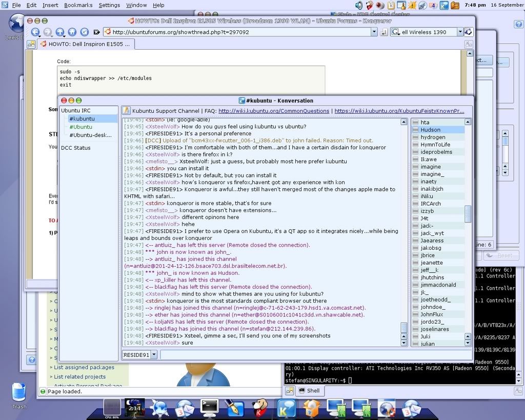The height and width of the screenshot is (420, 525).
Task: Open a new tab in Konqueror
Action: pos(31,44)
